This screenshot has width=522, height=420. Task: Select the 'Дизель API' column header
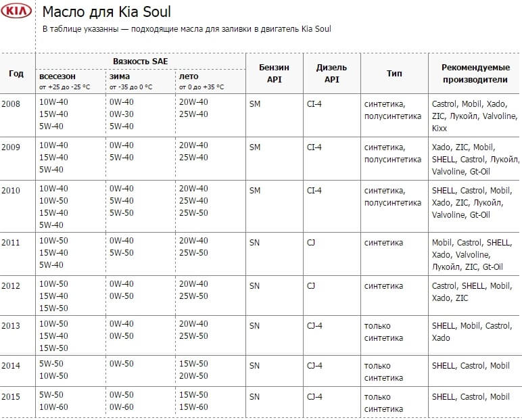331,73
